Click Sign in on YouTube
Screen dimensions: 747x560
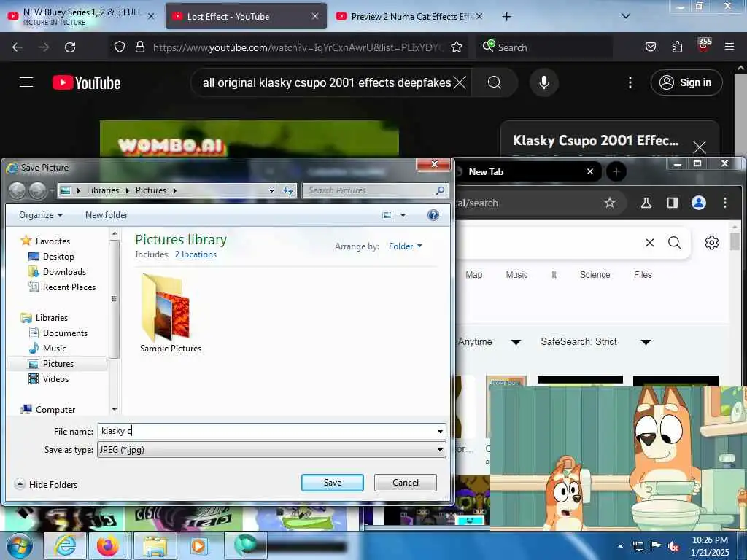[x=686, y=82]
